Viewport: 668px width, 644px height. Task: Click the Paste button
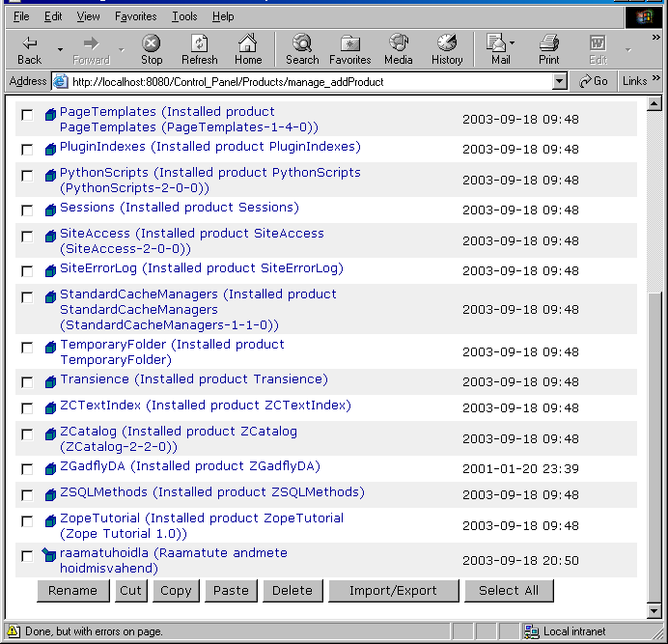[231, 590]
